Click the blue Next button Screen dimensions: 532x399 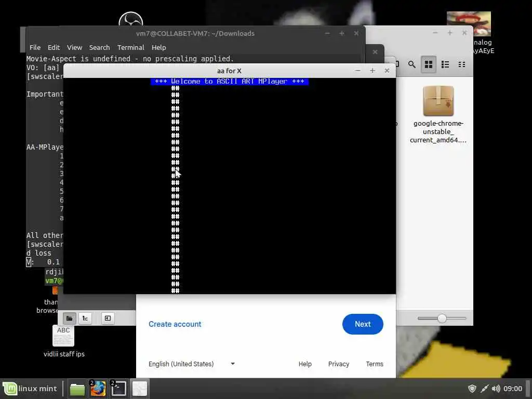[x=363, y=324]
